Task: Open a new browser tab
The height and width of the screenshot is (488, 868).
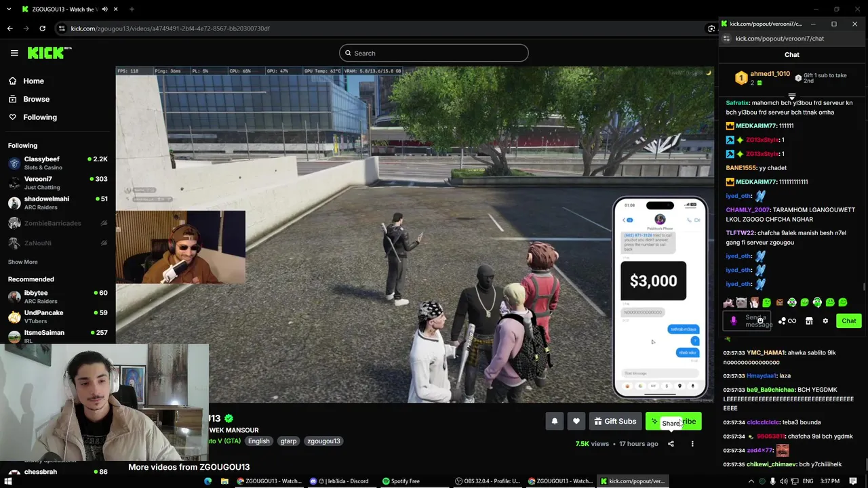Action: [132, 9]
